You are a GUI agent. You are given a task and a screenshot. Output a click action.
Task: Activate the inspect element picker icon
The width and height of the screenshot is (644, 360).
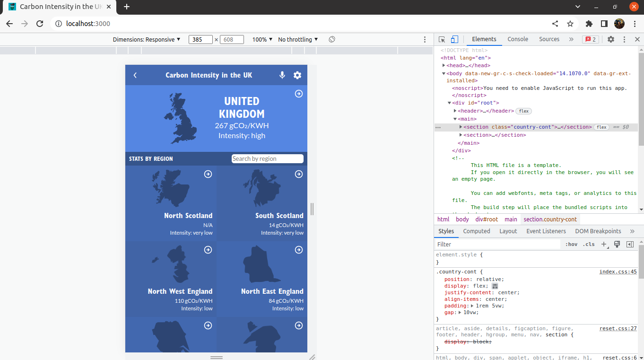tap(442, 39)
